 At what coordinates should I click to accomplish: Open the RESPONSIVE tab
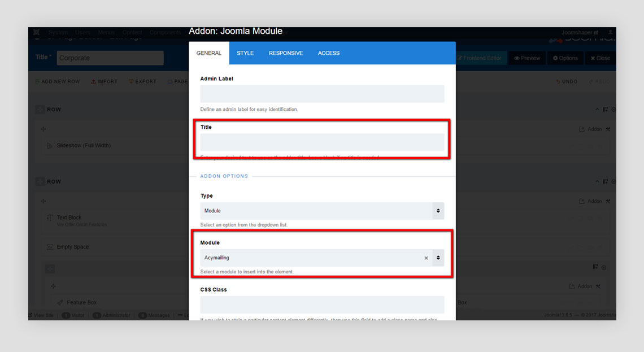pyautogui.click(x=286, y=53)
